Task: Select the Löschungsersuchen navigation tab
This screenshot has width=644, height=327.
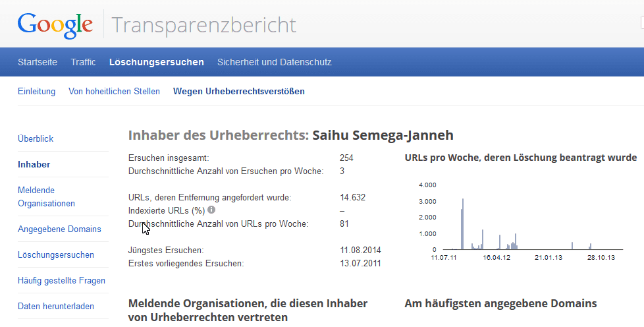Action: point(157,62)
